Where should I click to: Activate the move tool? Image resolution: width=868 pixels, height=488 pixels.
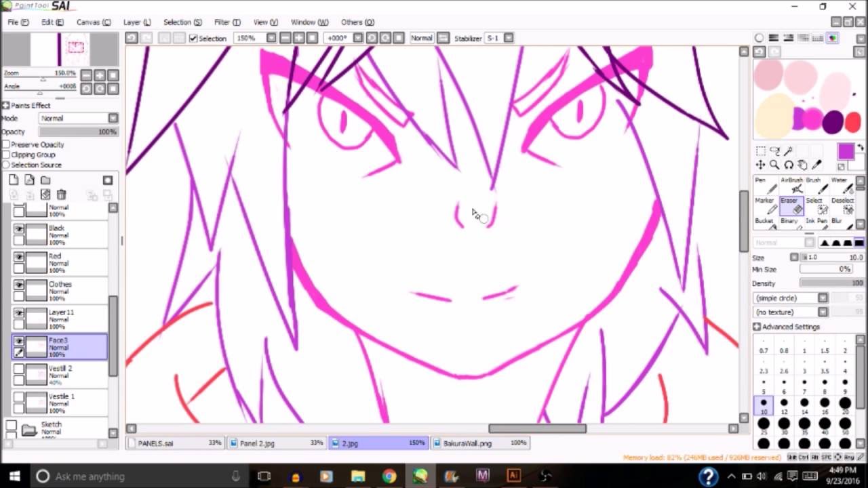click(x=760, y=165)
